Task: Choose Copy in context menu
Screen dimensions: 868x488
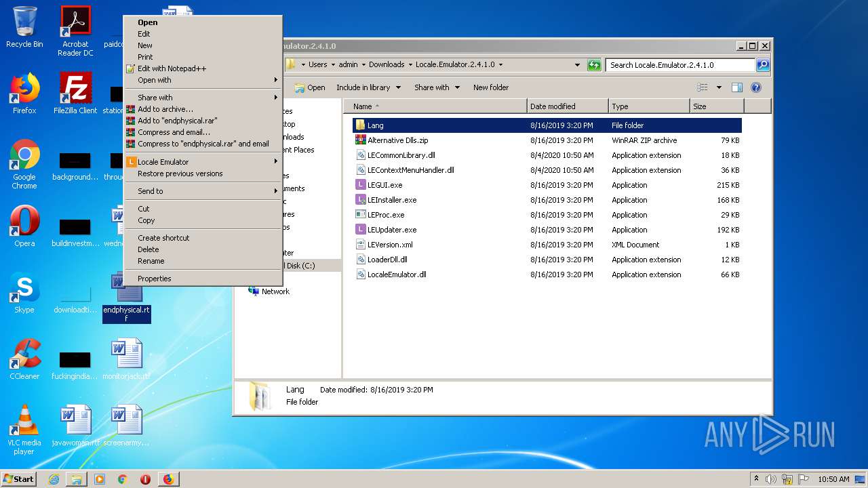Action: (x=203, y=220)
